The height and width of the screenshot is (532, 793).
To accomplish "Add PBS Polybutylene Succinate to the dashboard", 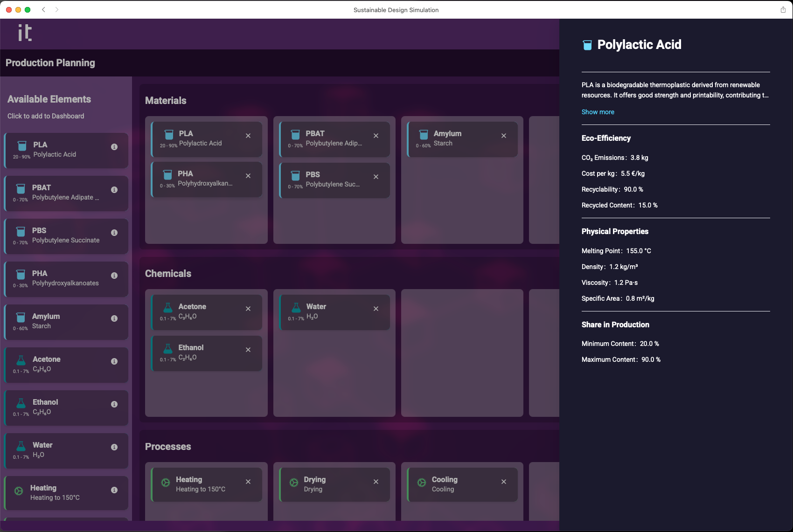I will pos(61,236).
